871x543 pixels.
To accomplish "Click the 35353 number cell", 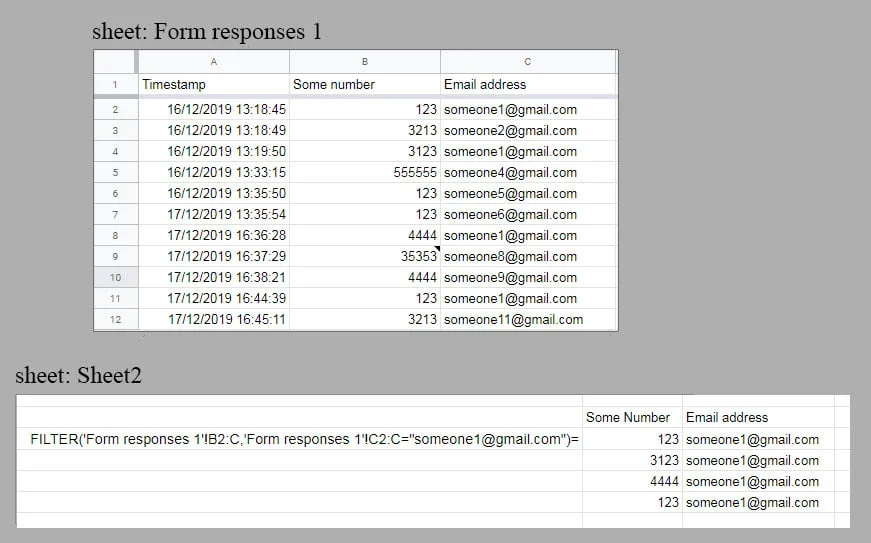I will (x=365, y=257).
